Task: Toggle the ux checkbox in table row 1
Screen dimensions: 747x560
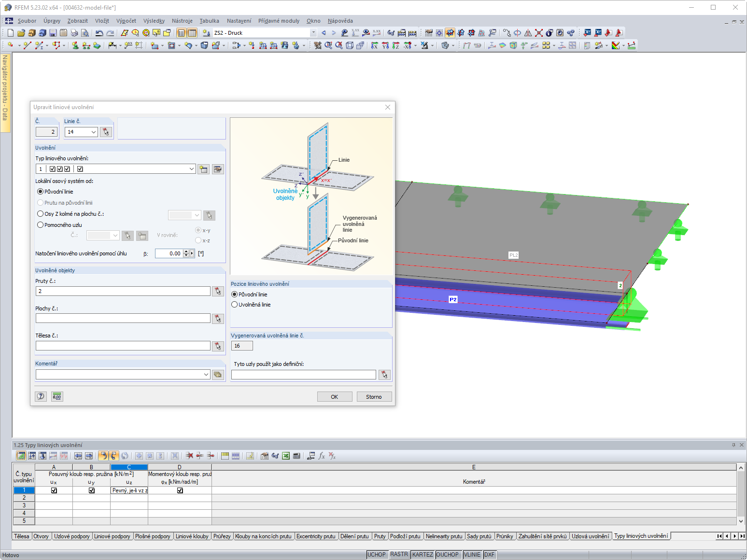Action: click(54, 490)
